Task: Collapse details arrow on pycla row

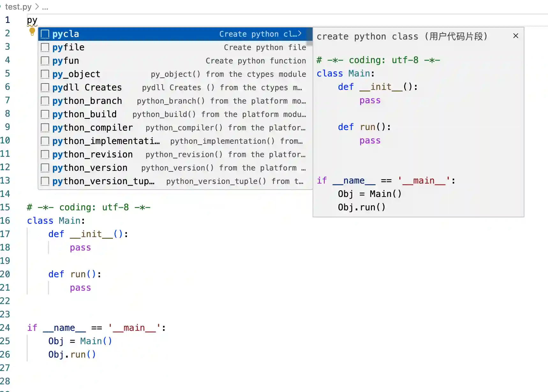Action: [300, 34]
